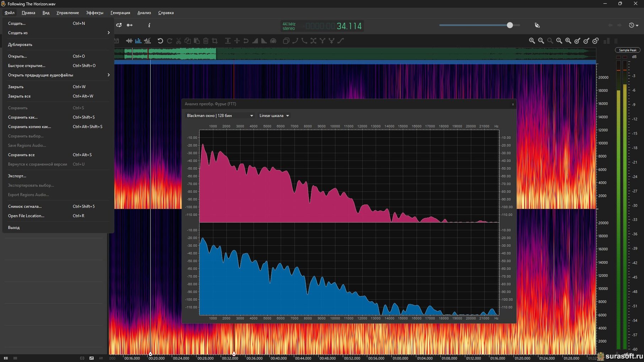Click the normalize icon in the toolbar
Viewport: 644px width, 362px height.
point(228,41)
